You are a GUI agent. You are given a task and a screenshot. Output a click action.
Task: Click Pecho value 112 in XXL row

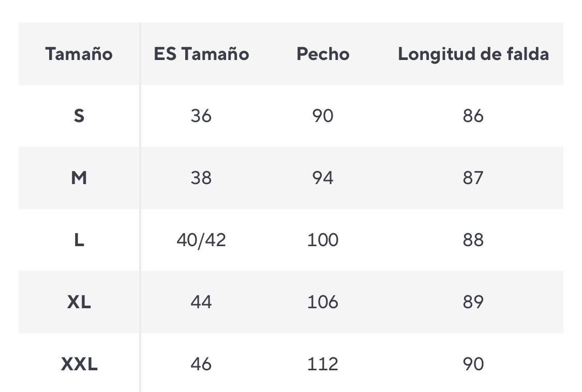tap(323, 364)
